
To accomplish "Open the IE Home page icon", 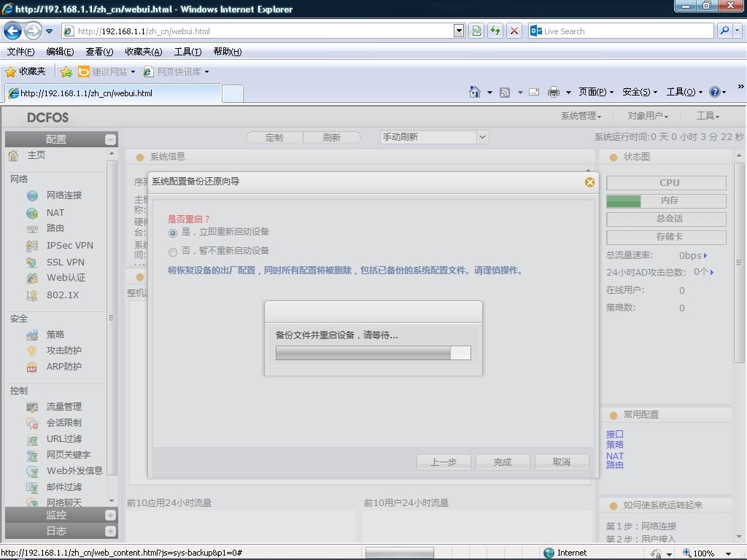I will [x=475, y=92].
